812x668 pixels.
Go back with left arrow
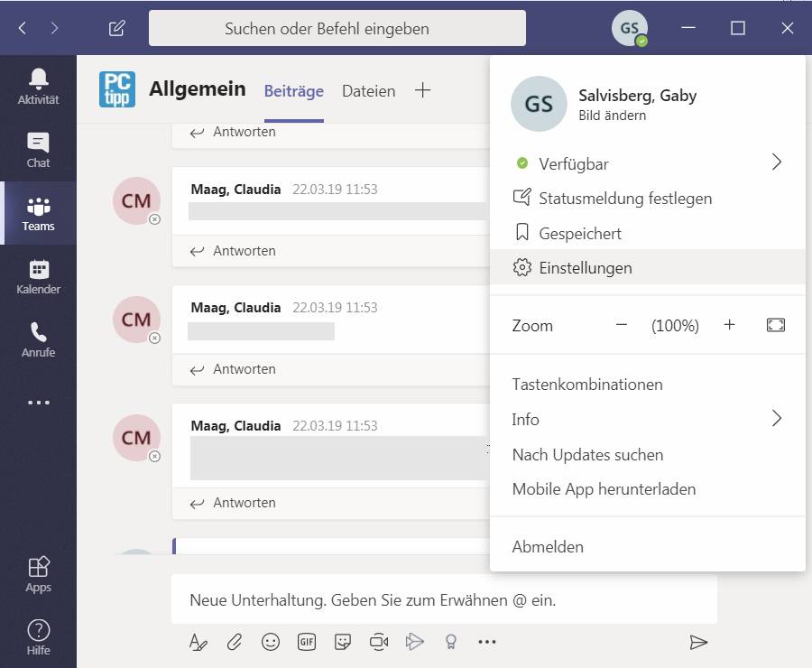click(x=23, y=28)
